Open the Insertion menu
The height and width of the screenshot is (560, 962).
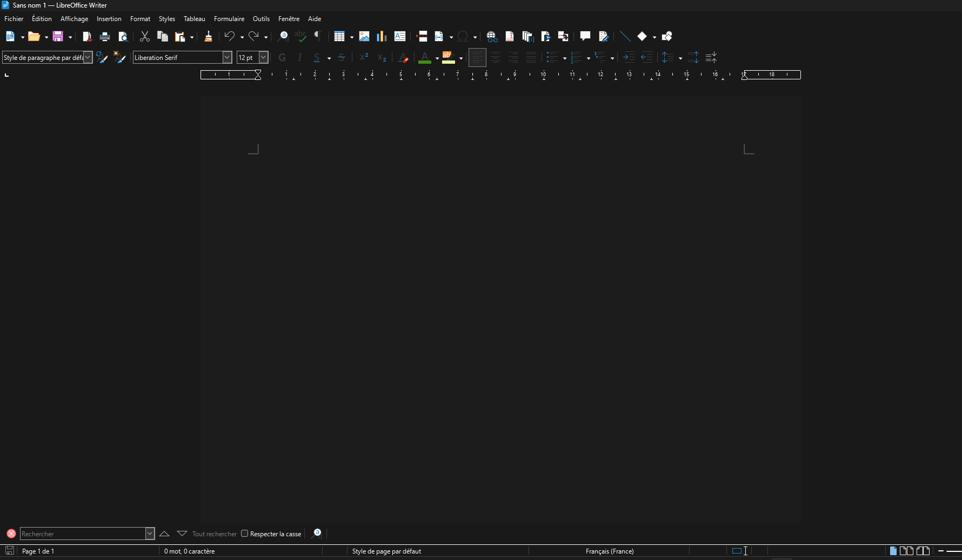(109, 19)
